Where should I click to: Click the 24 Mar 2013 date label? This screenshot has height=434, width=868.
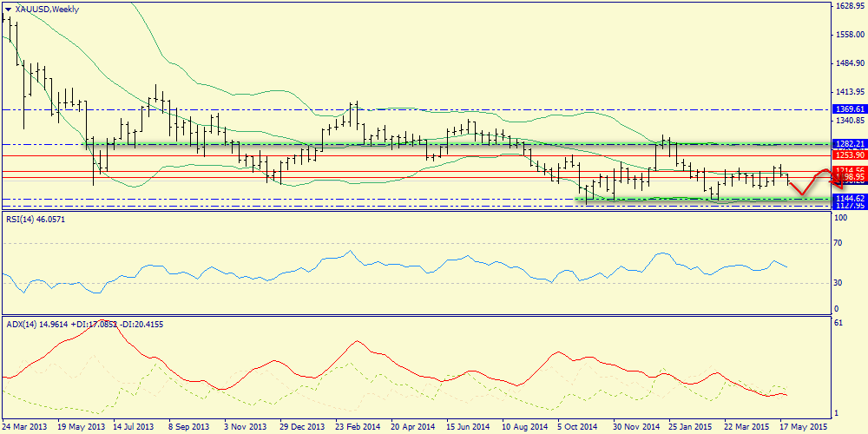[x=25, y=427]
